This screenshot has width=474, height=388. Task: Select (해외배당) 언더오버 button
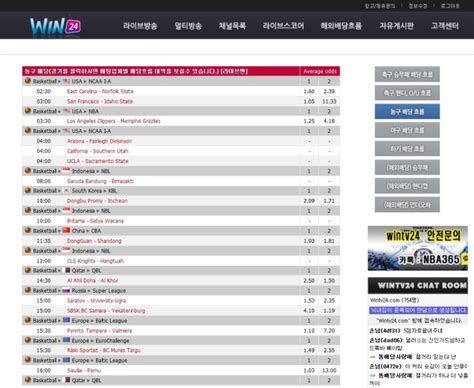point(407,205)
